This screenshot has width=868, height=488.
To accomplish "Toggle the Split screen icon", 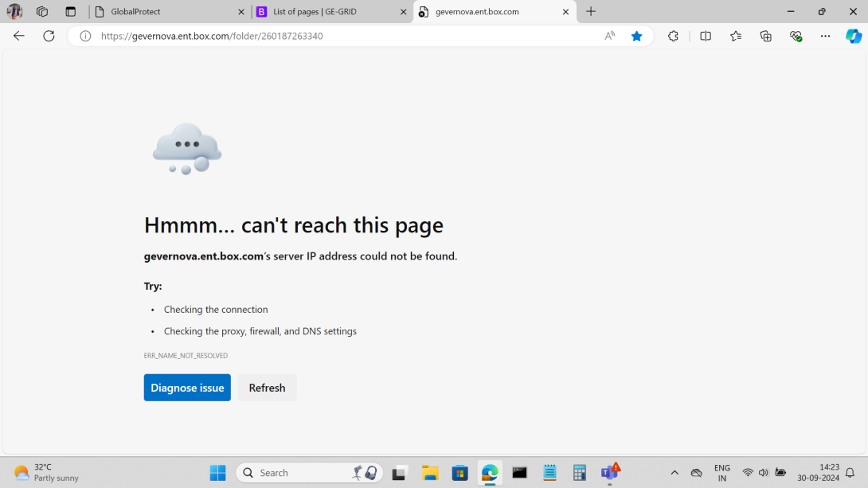I will pyautogui.click(x=706, y=36).
